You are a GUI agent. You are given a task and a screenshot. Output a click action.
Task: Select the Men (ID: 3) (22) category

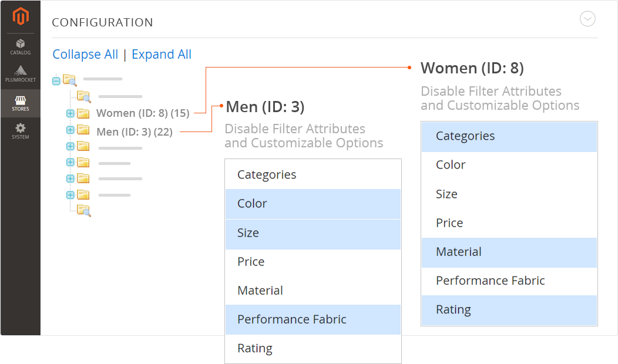135,132
